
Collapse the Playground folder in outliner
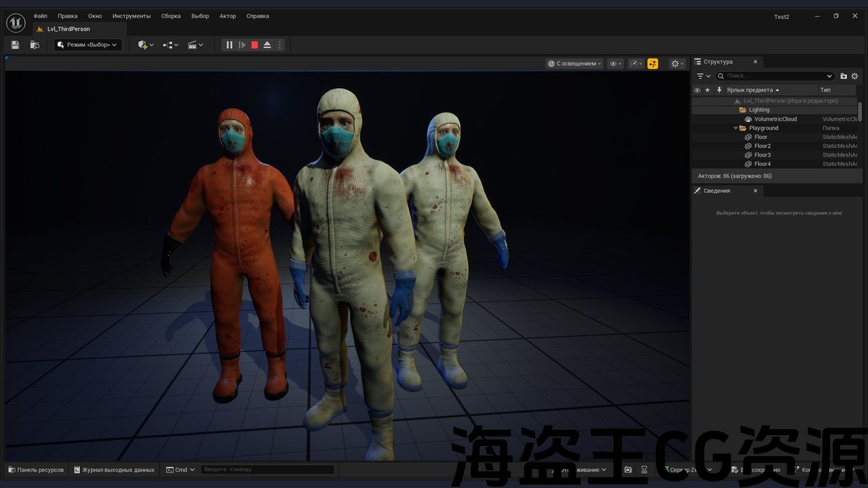click(736, 128)
